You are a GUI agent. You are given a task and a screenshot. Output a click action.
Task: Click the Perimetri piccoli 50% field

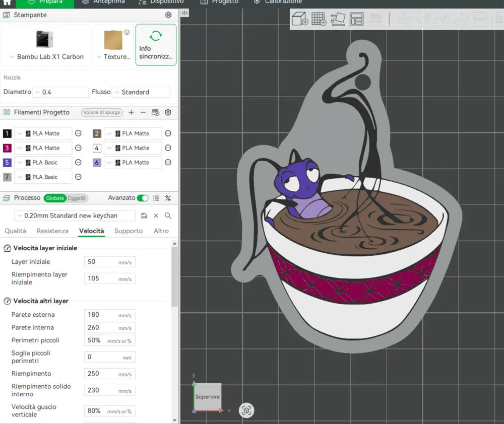click(x=109, y=340)
